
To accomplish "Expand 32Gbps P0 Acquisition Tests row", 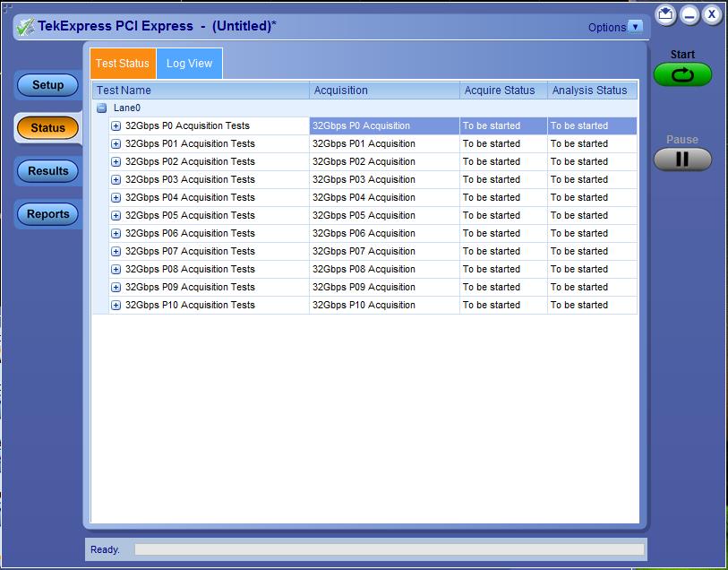I will (x=116, y=125).
